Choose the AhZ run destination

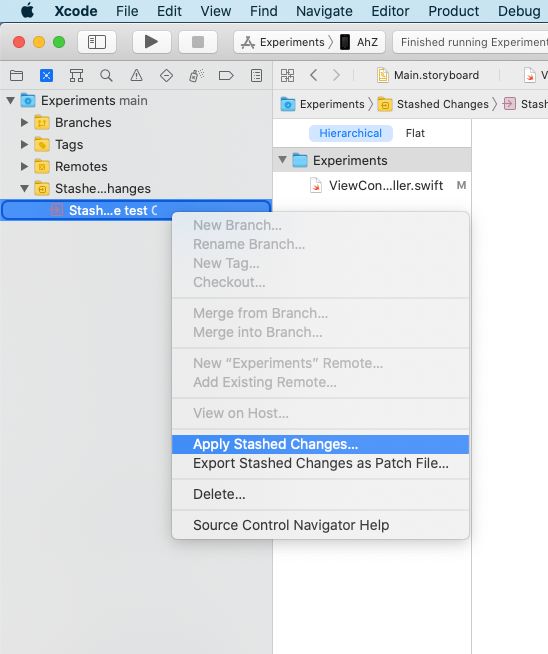359,42
